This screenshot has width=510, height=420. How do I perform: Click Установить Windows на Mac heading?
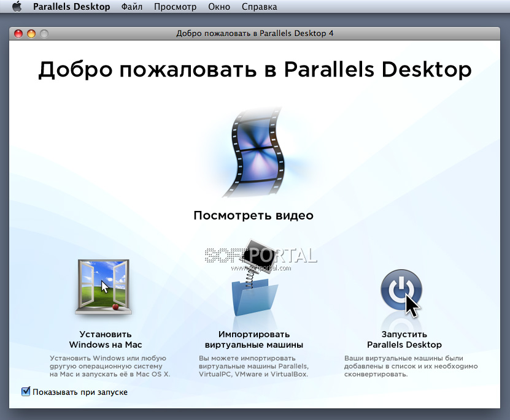(x=106, y=340)
